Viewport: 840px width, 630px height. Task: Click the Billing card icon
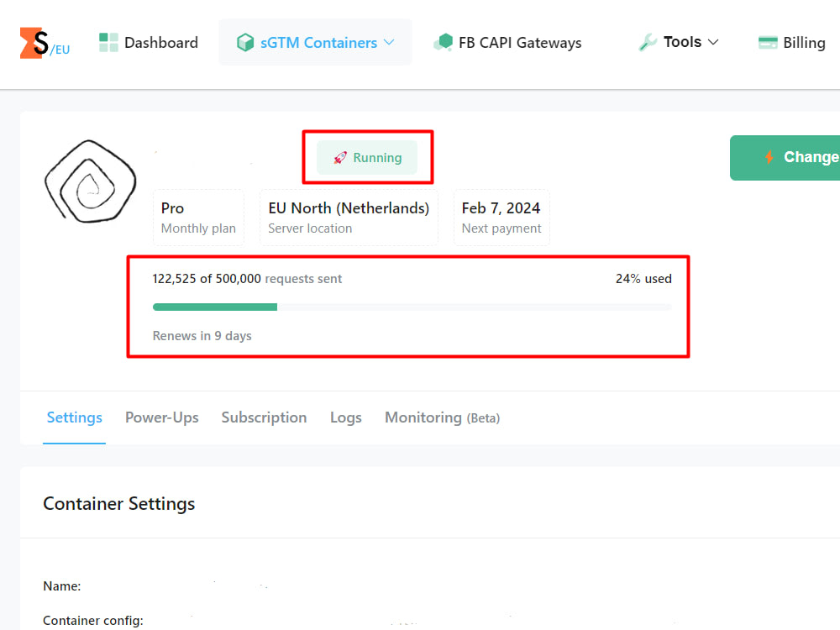768,42
